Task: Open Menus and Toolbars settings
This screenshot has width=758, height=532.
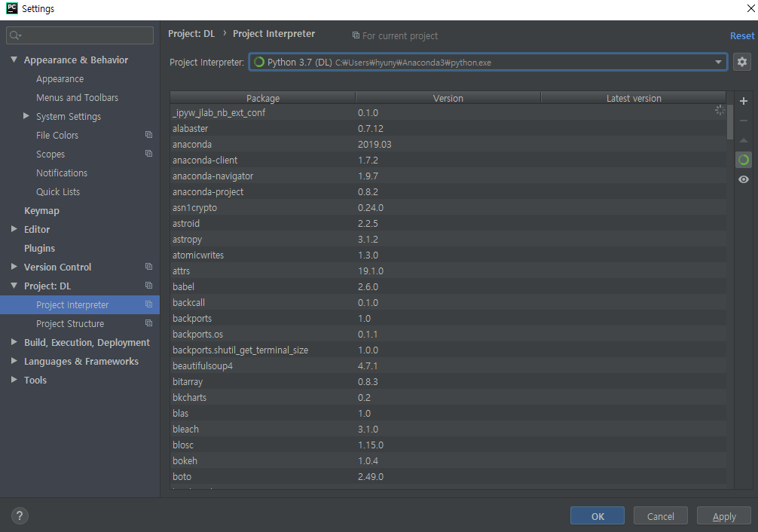Action: tap(78, 98)
